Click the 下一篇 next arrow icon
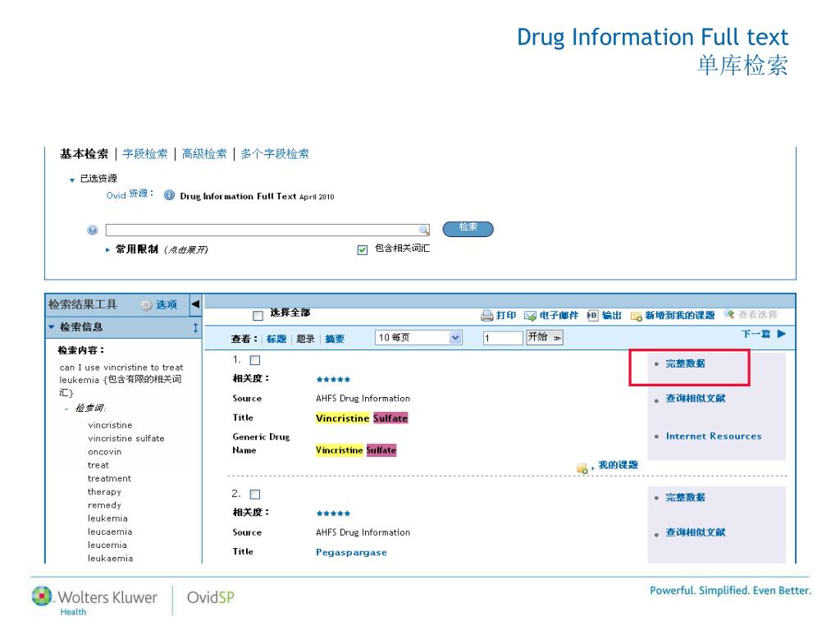Screen dimensions: 840x630 pyautogui.click(x=782, y=334)
